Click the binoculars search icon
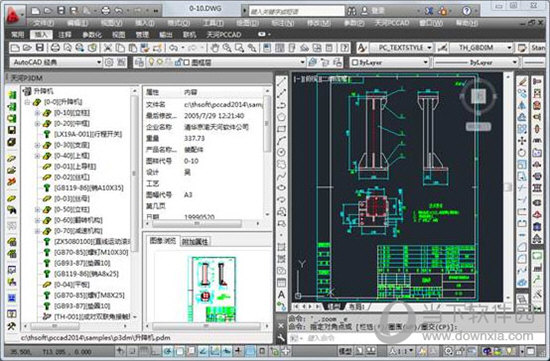 (x=351, y=11)
